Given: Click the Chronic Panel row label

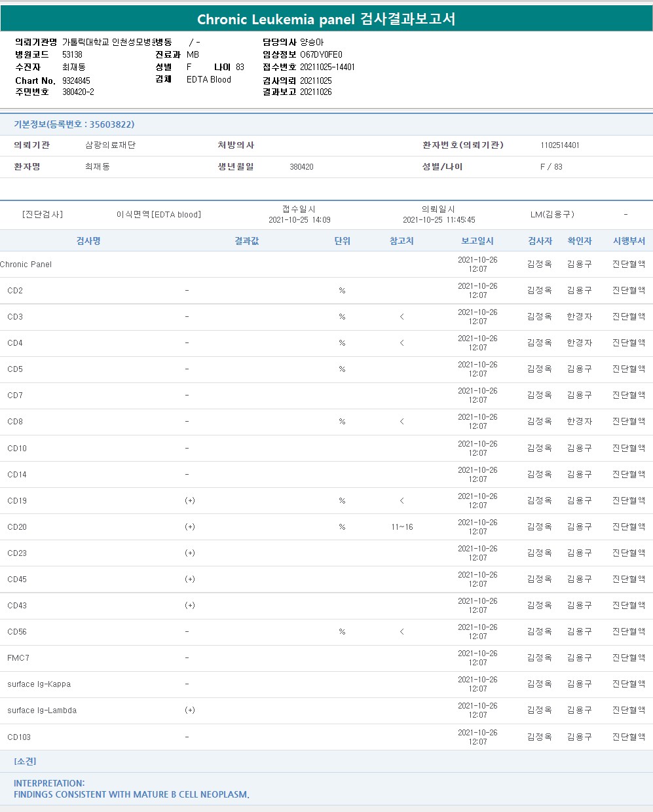Looking at the screenshot, I should point(26,265).
